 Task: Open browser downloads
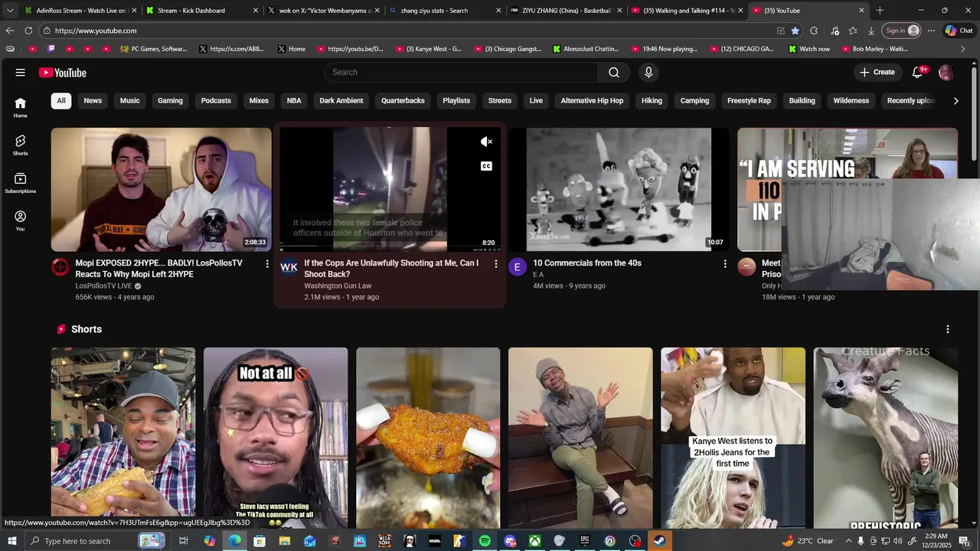coord(871,31)
